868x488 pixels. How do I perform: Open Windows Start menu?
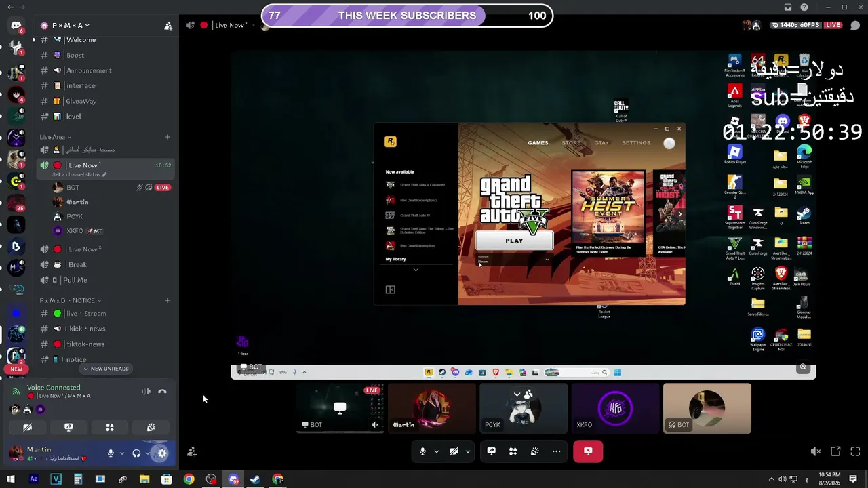[11, 479]
